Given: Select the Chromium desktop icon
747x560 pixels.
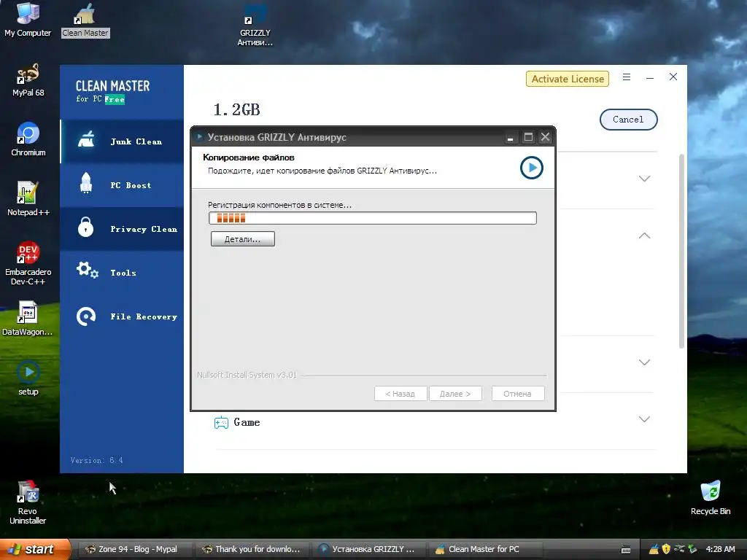Looking at the screenshot, I should click(x=28, y=139).
